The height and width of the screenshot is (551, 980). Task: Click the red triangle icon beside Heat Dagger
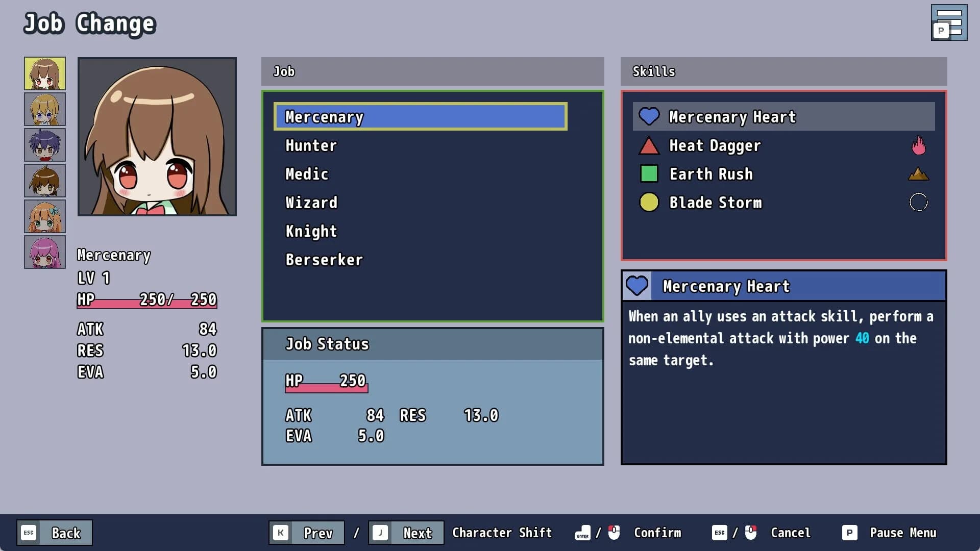(x=649, y=145)
